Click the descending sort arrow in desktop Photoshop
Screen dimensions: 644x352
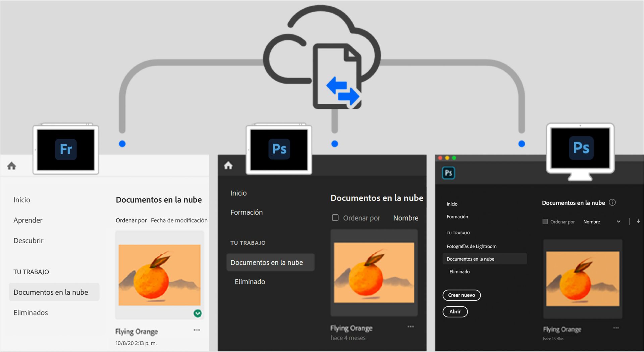coord(638,221)
